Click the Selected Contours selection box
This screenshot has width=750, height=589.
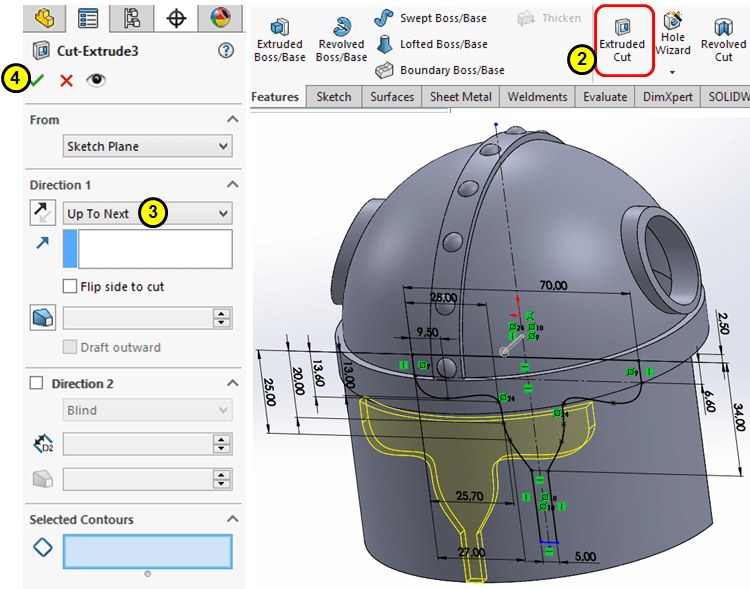pos(147,551)
